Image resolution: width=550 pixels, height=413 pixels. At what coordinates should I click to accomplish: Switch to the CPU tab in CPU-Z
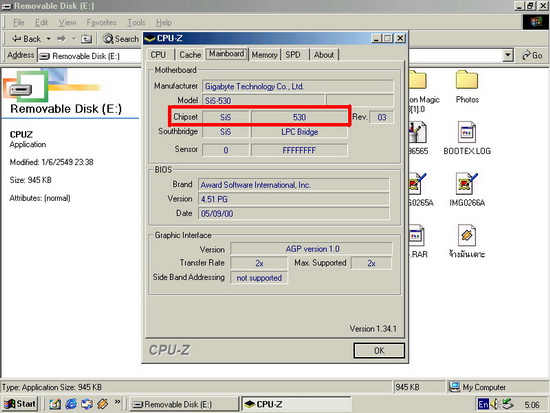[158, 55]
